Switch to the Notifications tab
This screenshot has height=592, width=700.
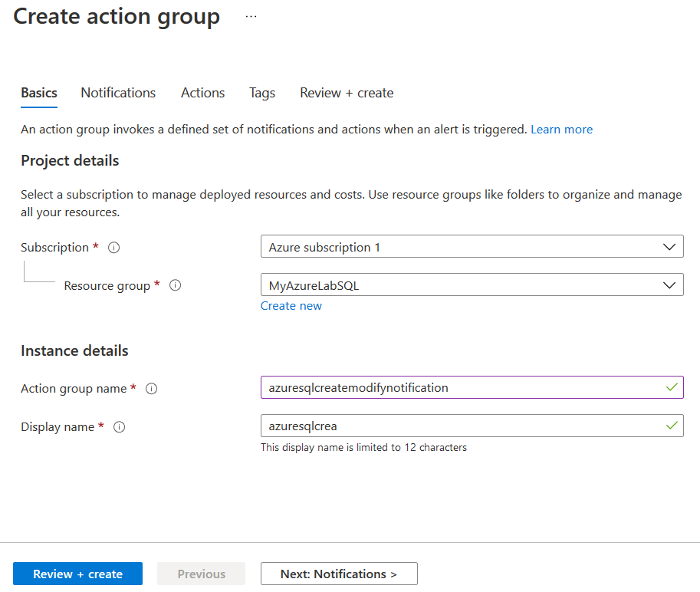point(118,93)
